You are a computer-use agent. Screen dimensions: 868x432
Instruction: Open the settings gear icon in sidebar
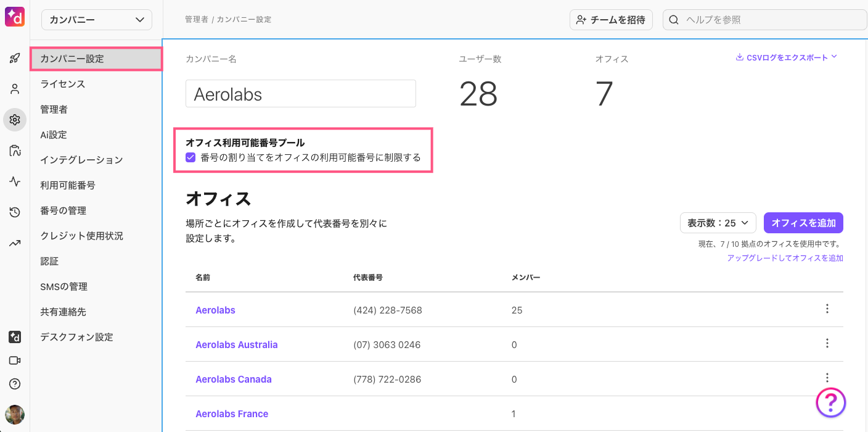[15, 120]
